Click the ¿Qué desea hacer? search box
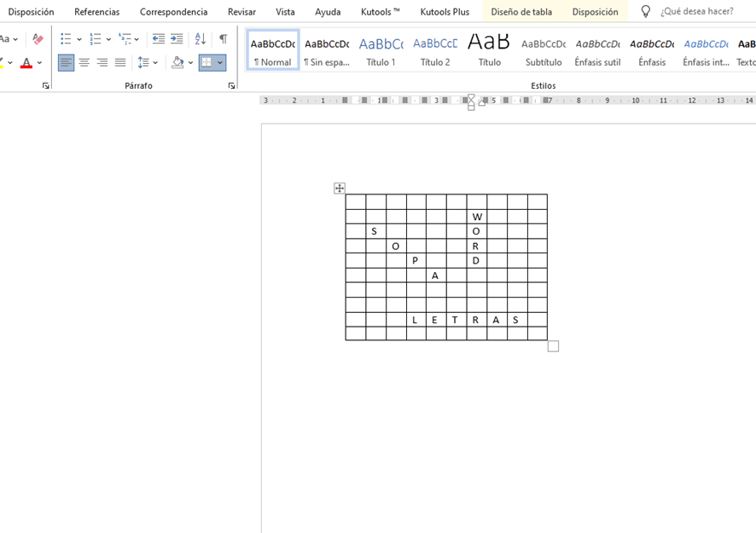This screenshot has width=756, height=533. pyautogui.click(x=696, y=12)
